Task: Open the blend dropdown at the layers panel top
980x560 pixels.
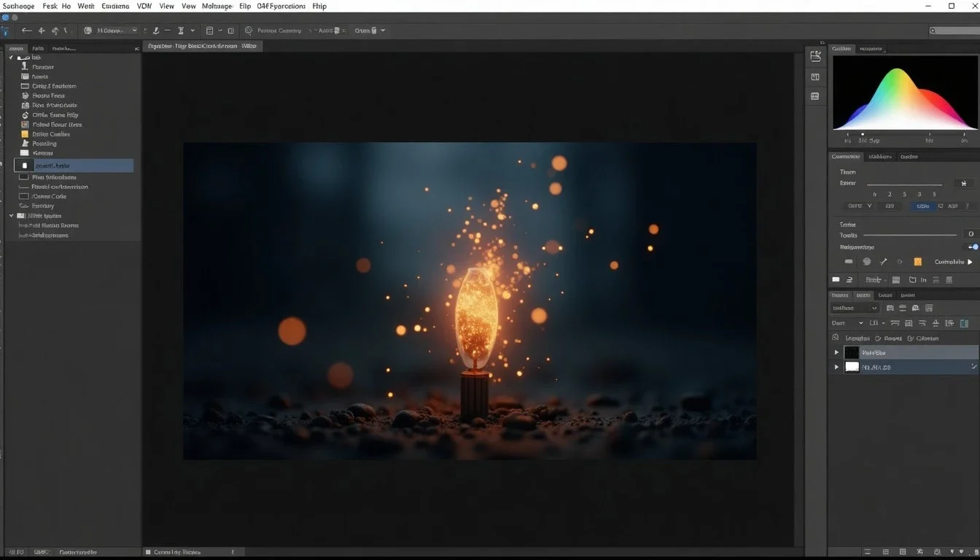Action: (x=855, y=308)
